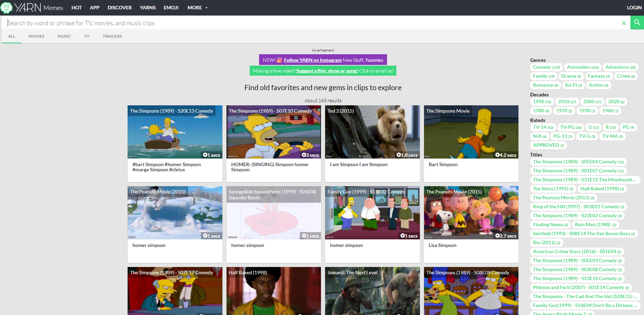
Task: Click Suggest a film, show or song link
Action: (x=327, y=71)
